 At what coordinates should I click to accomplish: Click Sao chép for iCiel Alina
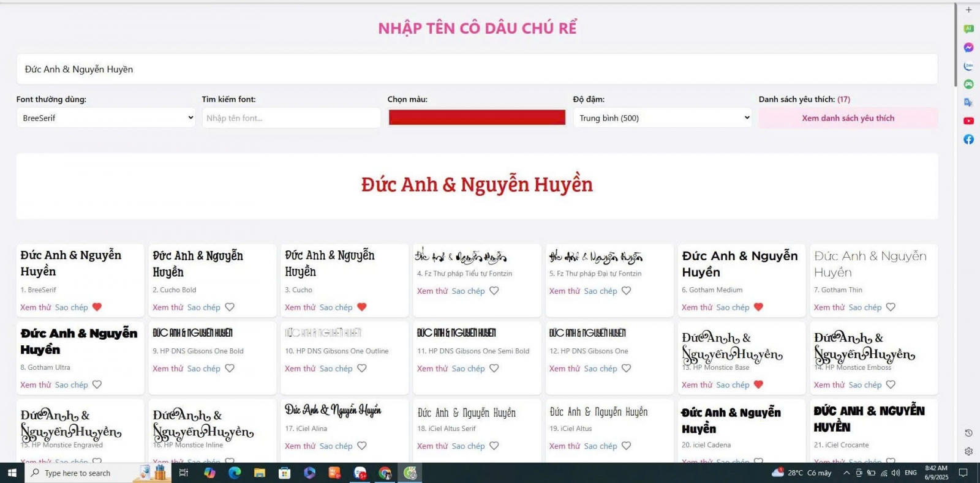click(x=336, y=446)
